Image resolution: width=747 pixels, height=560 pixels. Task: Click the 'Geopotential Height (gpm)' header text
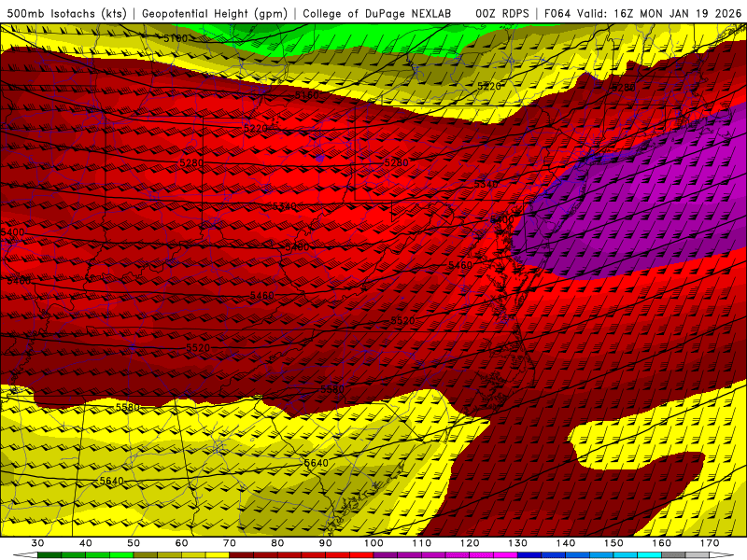pos(215,14)
